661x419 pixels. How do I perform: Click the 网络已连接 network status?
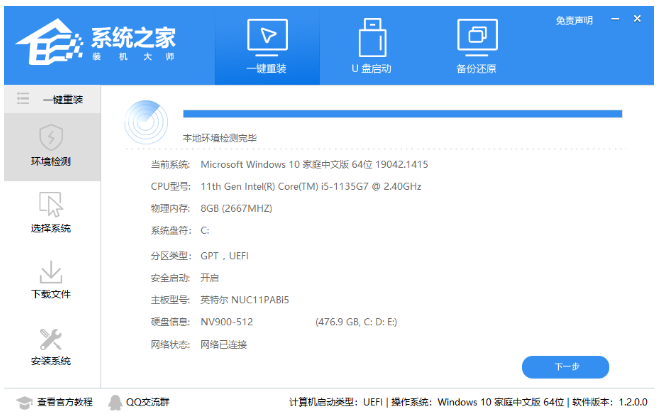[x=223, y=344]
